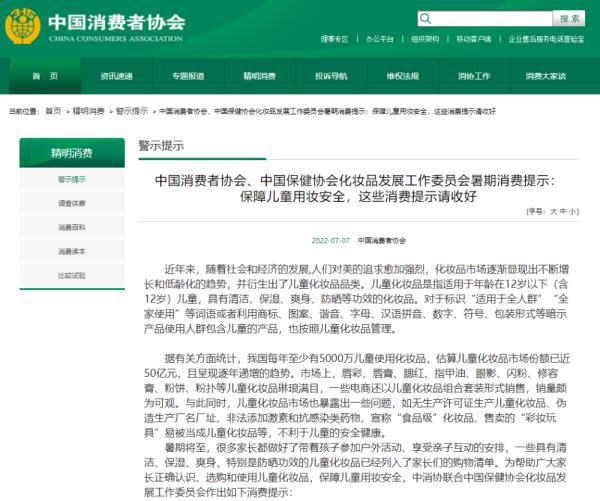
Task: Open the 消费大家谈 navigation tab
Action: [546, 76]
